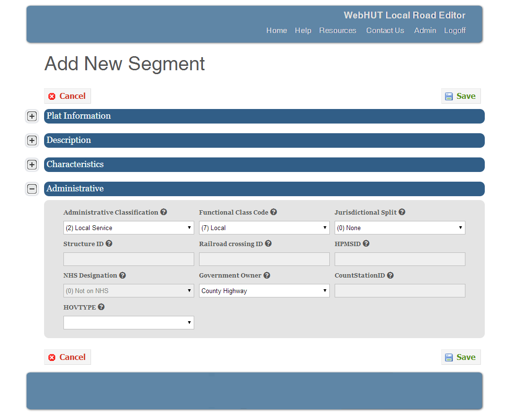
Task: Open Resources in navigation bar
Action: click(x=338, y=31)
